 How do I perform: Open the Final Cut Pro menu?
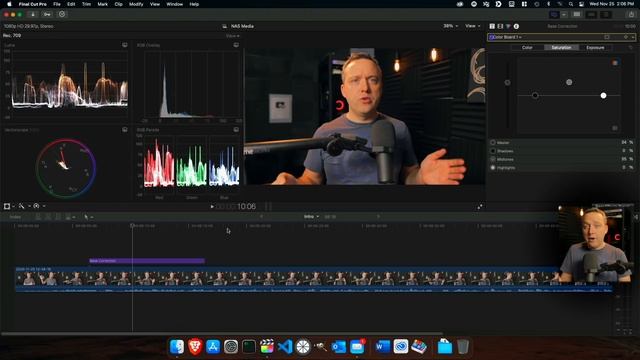[32, 4]
